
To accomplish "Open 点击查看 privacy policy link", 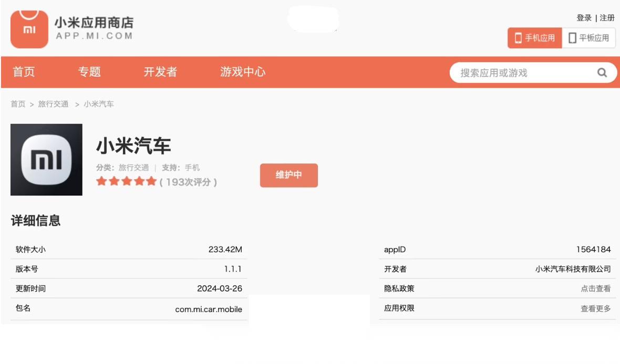I will point(595,288).
